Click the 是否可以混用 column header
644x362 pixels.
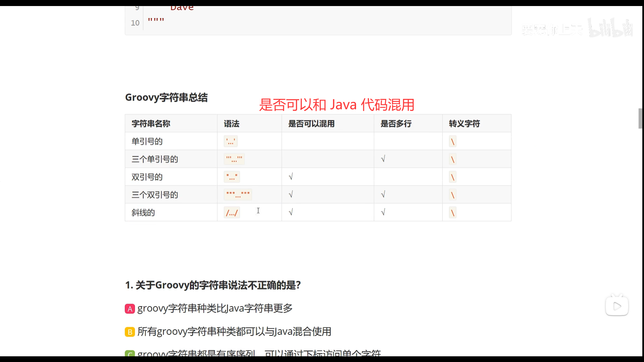click(311, 124)
